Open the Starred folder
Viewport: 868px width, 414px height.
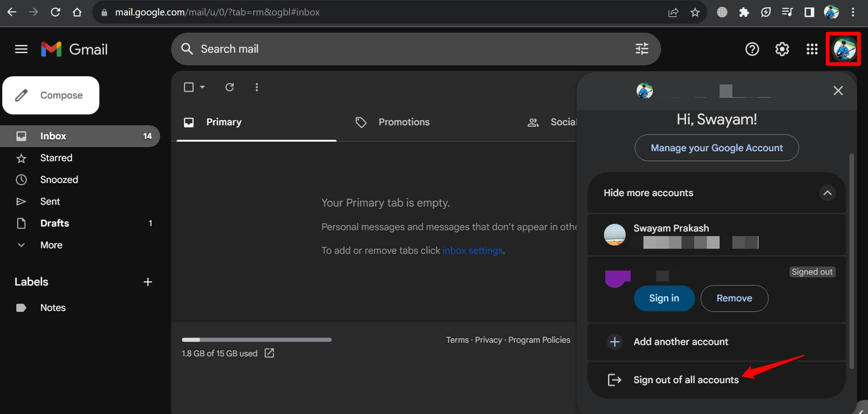click(x=56, y=158)
